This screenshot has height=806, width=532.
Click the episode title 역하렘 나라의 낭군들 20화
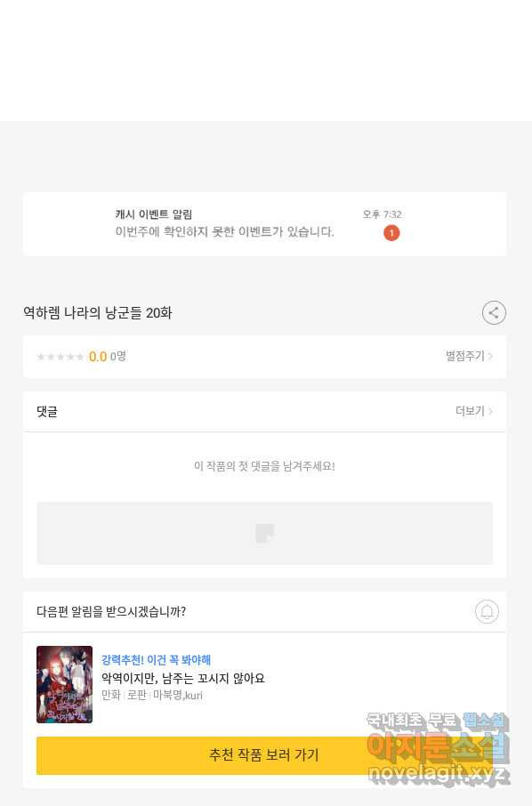(98, 312)
